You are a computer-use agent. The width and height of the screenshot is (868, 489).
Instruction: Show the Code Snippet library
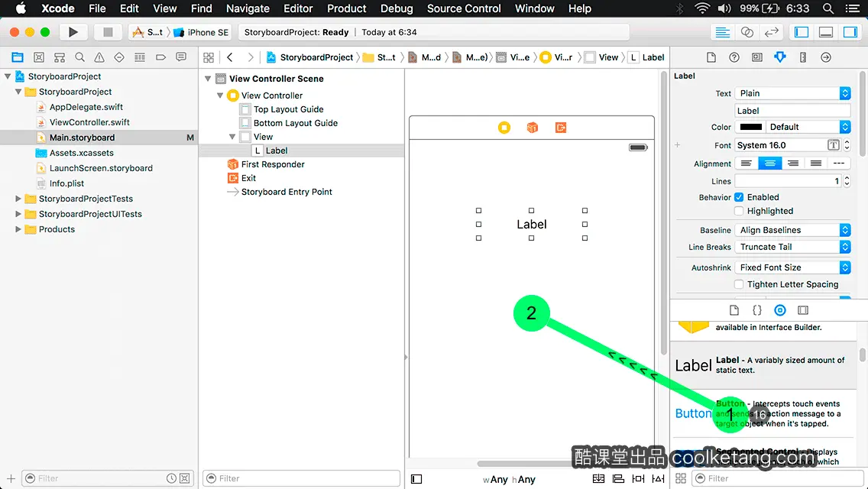[756, 310]
